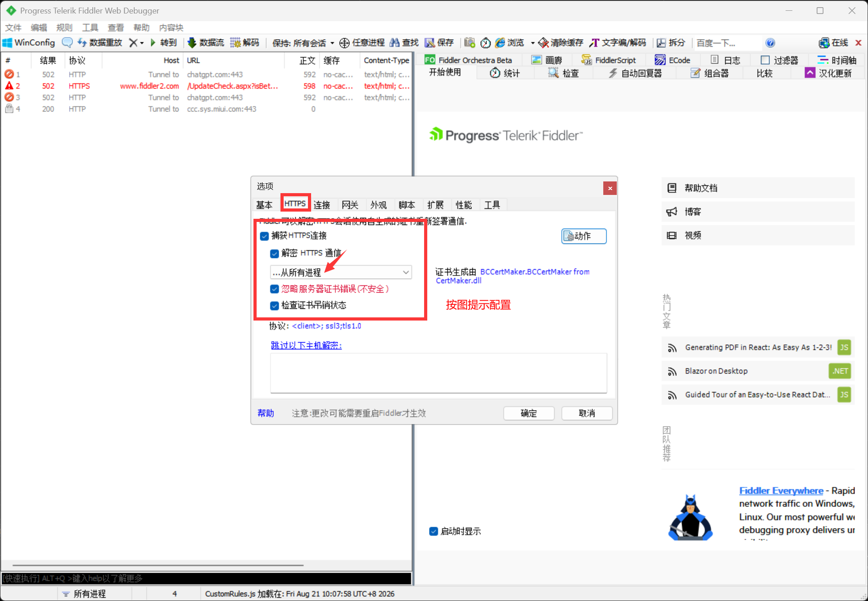Viewport: 868px width, 601px height.
Task: Click the 动作 actions button
Action: 584,236
